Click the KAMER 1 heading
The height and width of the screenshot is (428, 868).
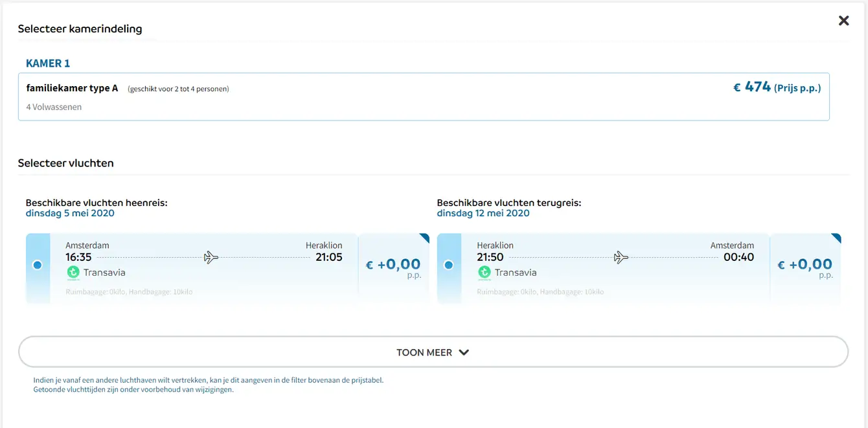pos(48,63)
